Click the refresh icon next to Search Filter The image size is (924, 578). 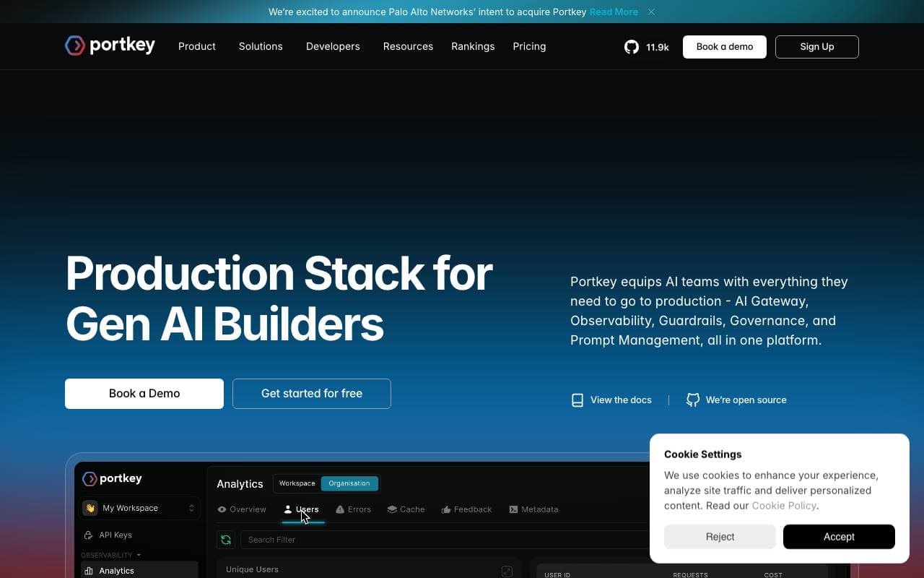[226, 540]
